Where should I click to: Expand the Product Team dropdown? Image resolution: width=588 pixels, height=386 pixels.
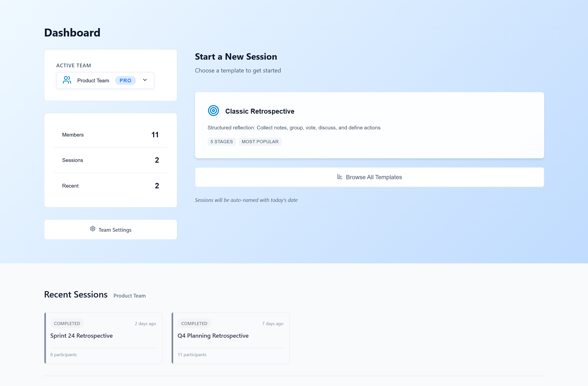tap(105, 80)
